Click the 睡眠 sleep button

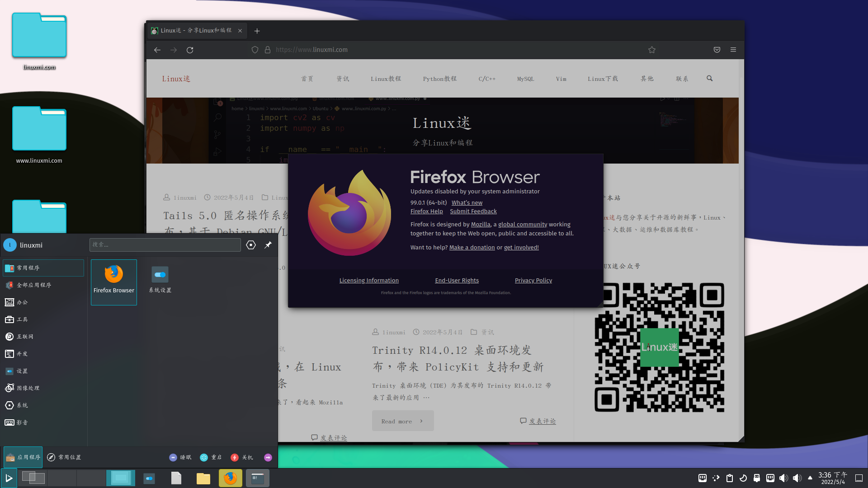(180, 457)
